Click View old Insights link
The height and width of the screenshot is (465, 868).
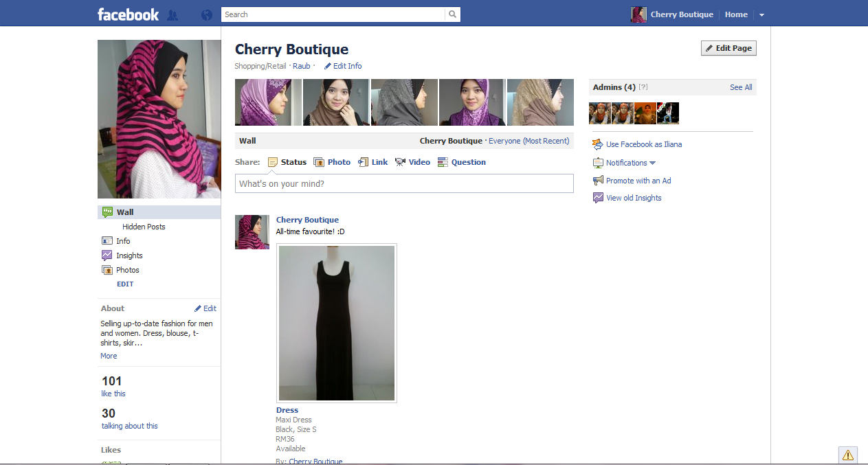[634, 198]
